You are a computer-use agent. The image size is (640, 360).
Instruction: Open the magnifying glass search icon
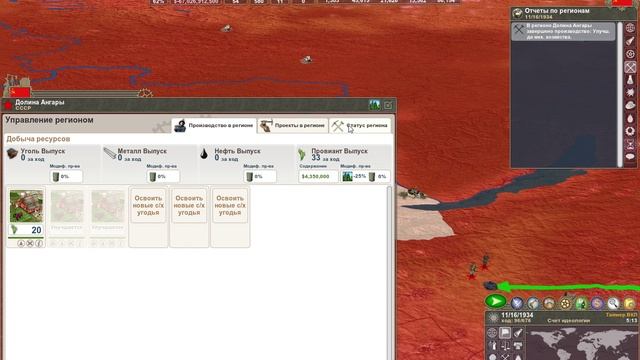coord(613,303)
